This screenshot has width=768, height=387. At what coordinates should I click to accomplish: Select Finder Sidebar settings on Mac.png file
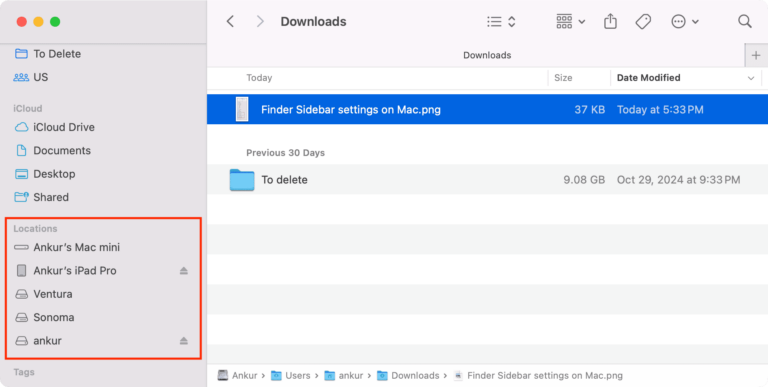point(487,109)
